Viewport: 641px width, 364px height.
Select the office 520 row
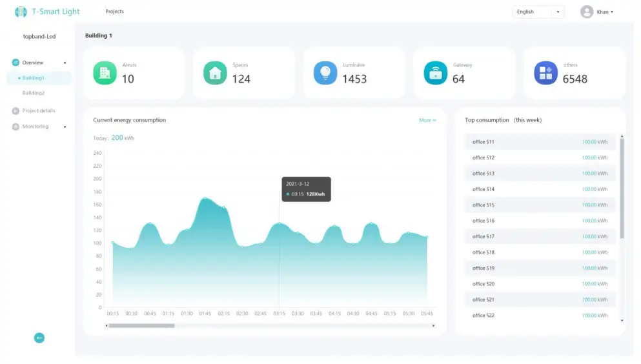[x=540, y=284]
